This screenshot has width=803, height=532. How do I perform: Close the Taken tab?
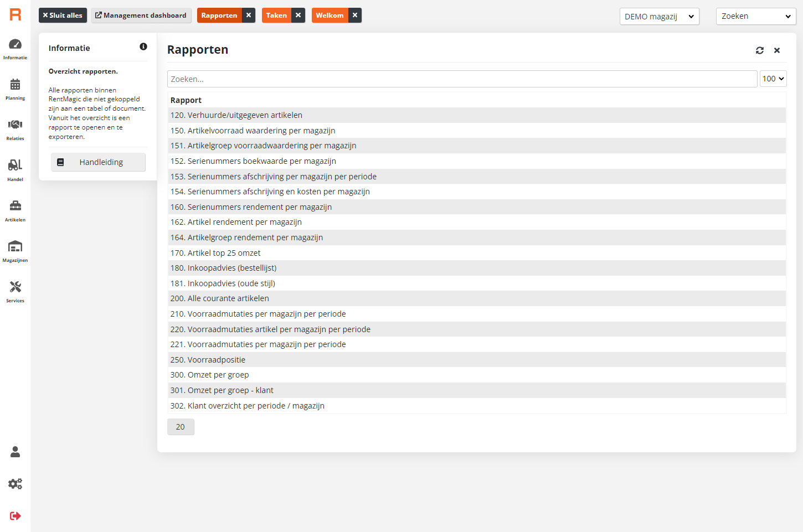(x=298, y=16)
